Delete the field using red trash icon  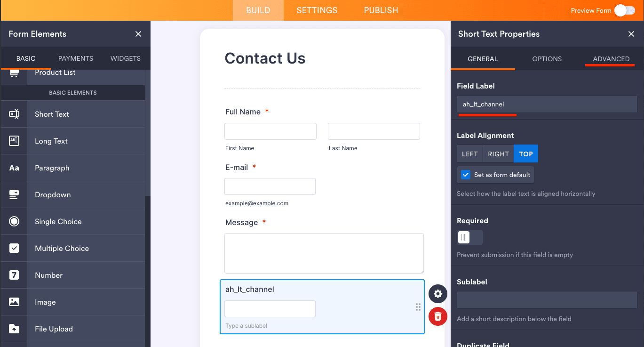tap(438, 316)
